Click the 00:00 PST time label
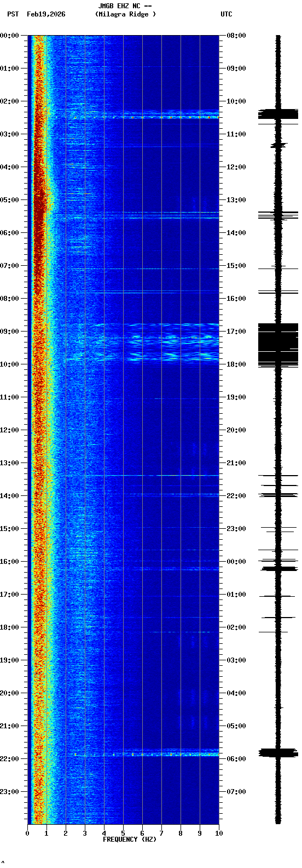This screenshot has width=302, height=868. click(10, 36)
